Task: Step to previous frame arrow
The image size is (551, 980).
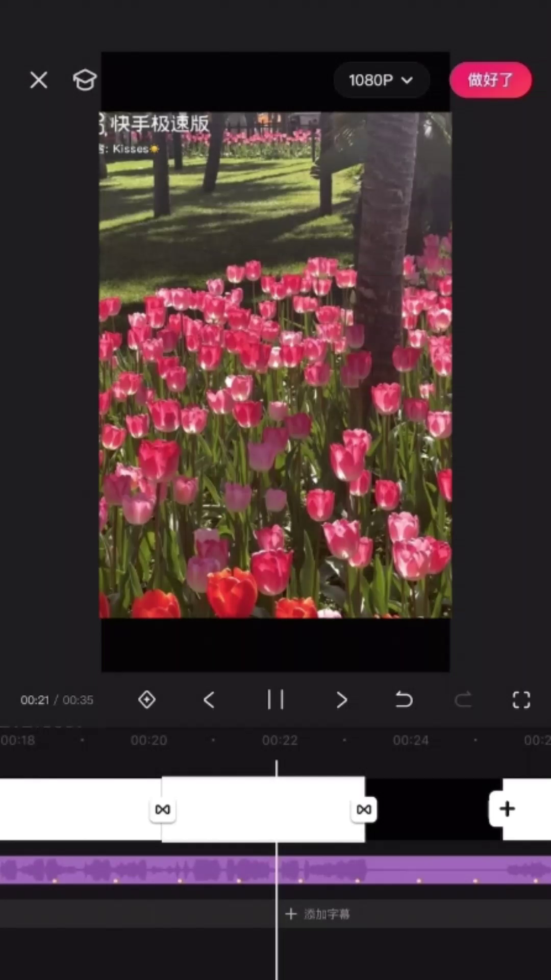Action: [209, 699]
